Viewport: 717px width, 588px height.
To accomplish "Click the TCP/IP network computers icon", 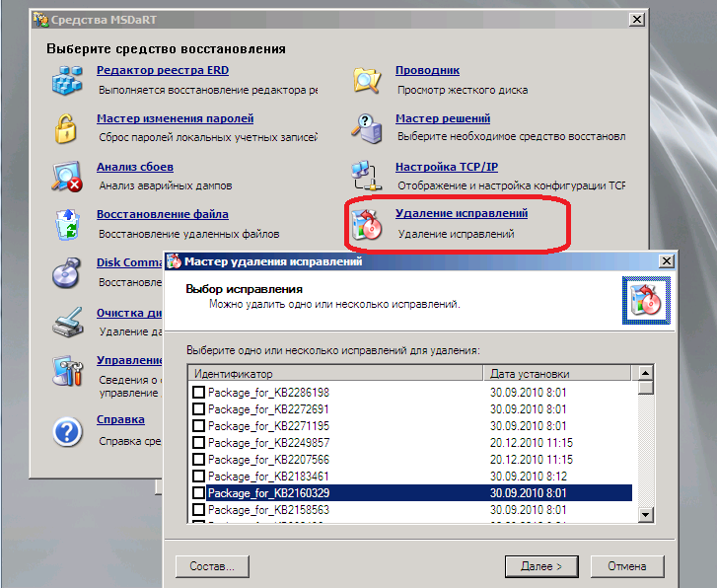I will click(366, 176).
